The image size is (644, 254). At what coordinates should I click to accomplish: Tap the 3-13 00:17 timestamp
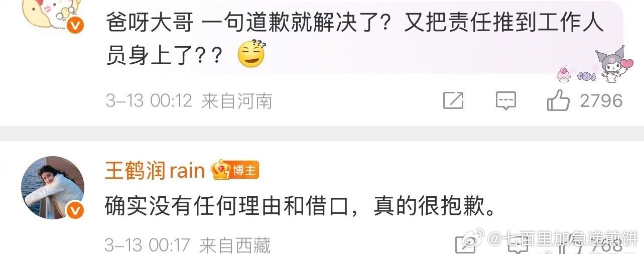pyautogui.click(x=148, y=245)
